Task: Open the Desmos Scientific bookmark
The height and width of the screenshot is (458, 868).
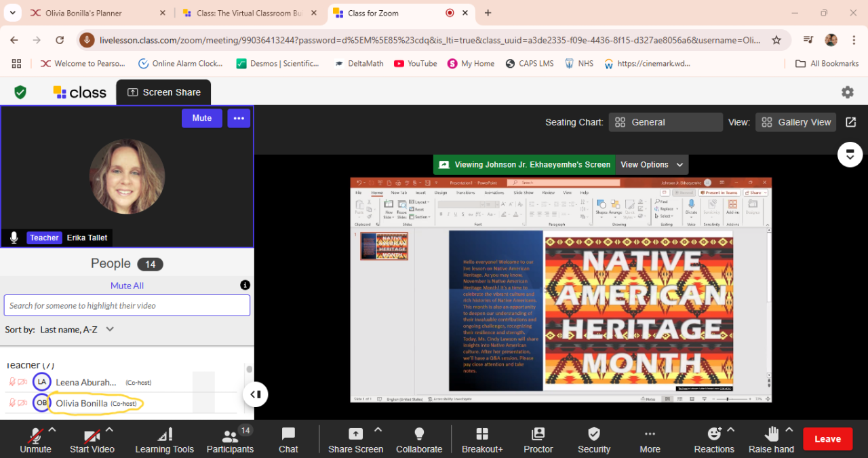Action: tap(278, 63)
